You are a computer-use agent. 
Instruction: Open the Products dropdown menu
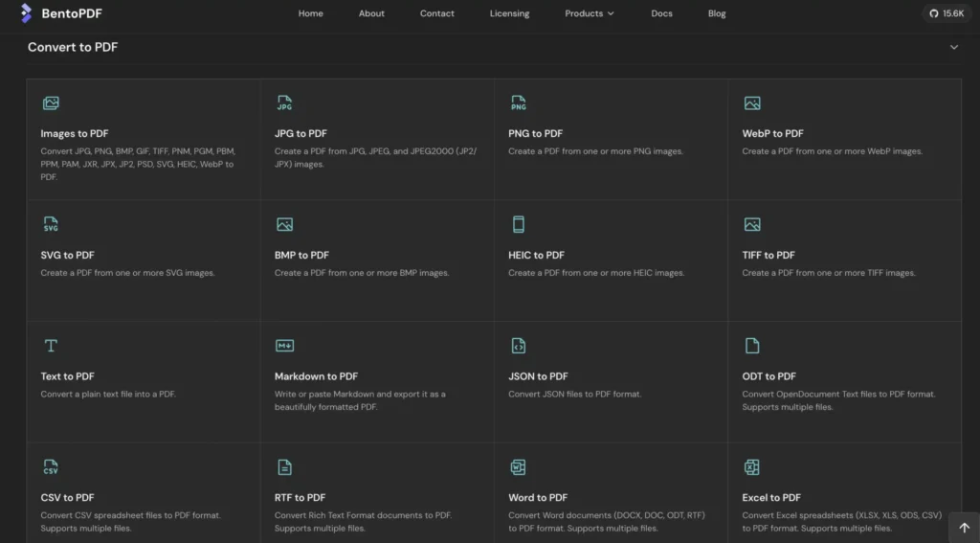(x=590, y=13)
